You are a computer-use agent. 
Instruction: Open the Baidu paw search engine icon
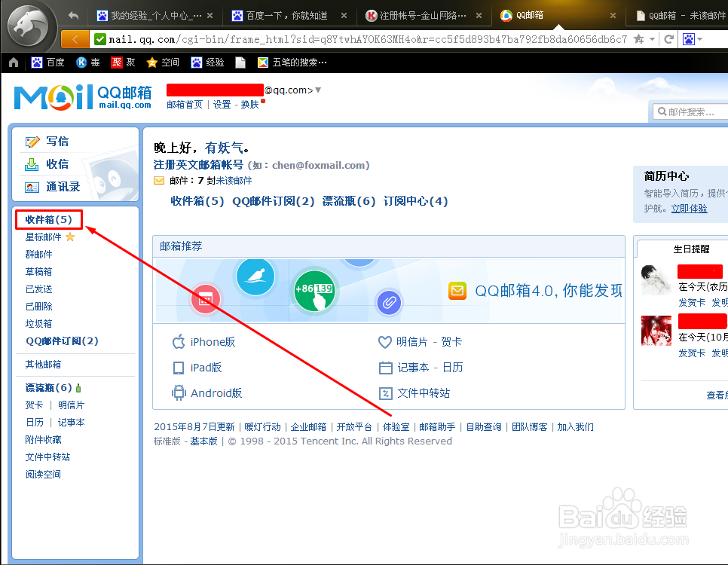689,39
